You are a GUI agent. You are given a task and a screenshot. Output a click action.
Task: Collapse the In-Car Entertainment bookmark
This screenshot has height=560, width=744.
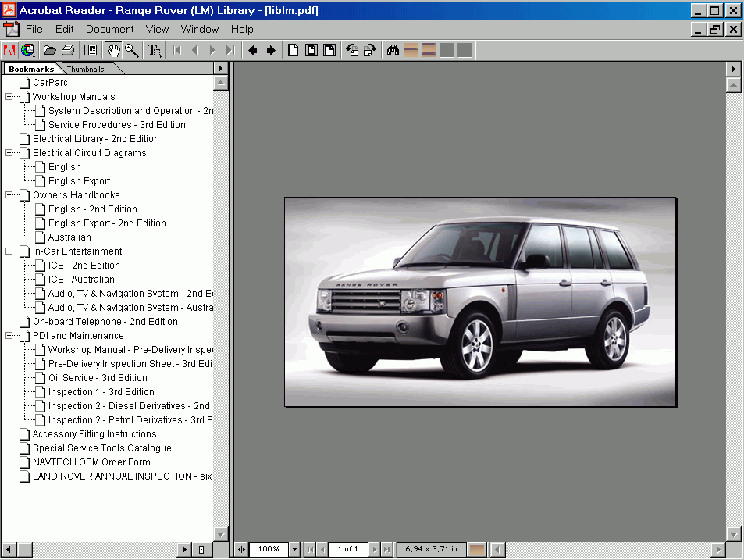tap(9, 251)
